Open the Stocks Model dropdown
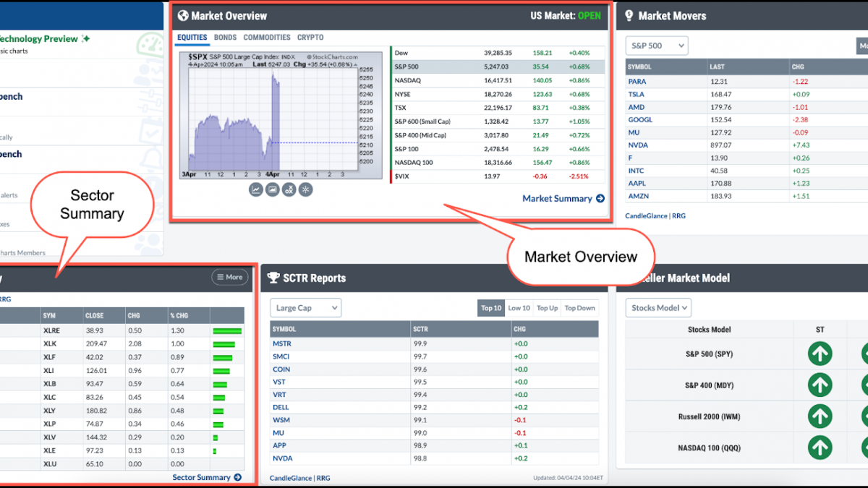Viewport: 868px width, 488px height. 658,307
